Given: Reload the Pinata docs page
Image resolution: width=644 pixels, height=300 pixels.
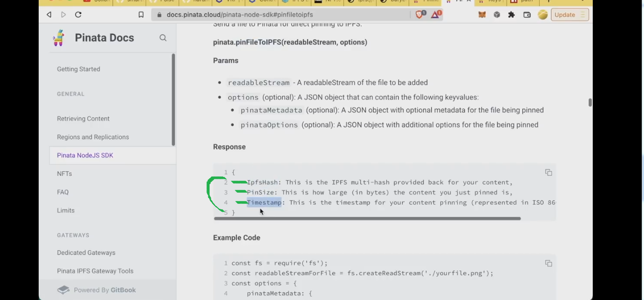Looking at the screenshot, I should [x=78, y=15].
